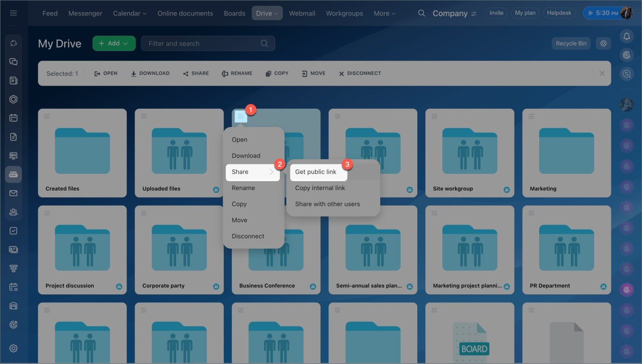
Task: Click the mail icon in left sidebar
Action: pyautogui.click(x=14, y=193)
